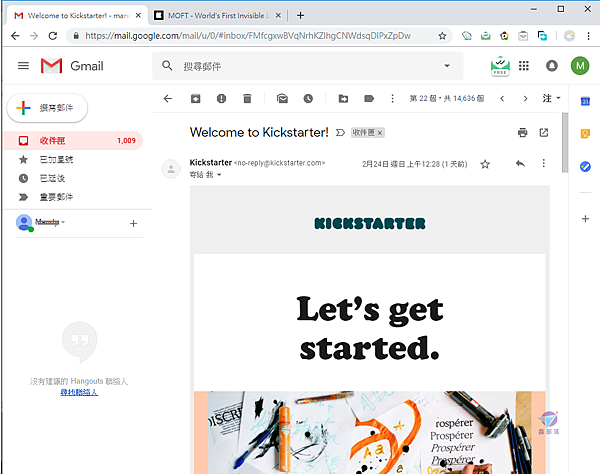Screen dimensions: 600x474
Task: Open the email in new window
Action: pyautogui.click(x=544, y=132)
